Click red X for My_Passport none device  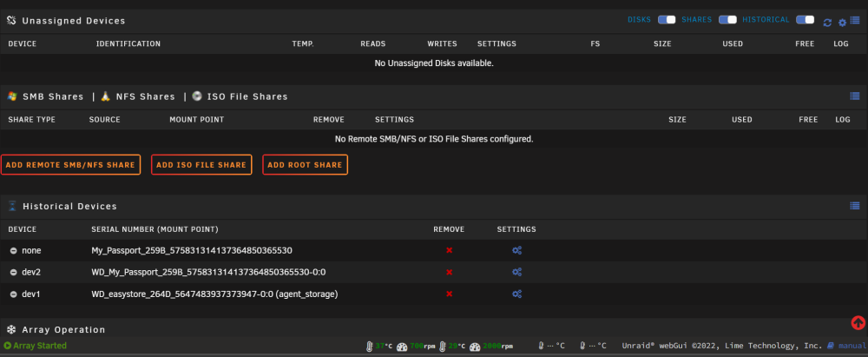449,250
